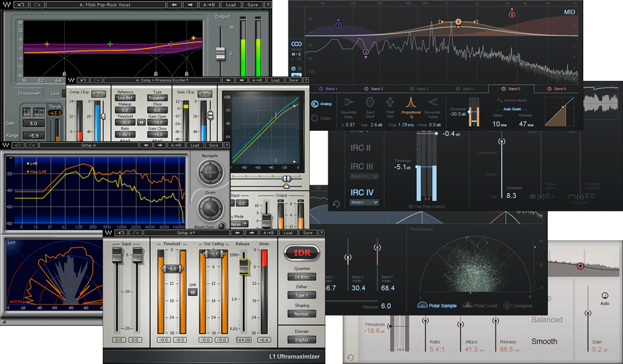Toggle the crossover band S solo button
The height and width of the screenshot is (364, 623).
click(x=27, y=113)
